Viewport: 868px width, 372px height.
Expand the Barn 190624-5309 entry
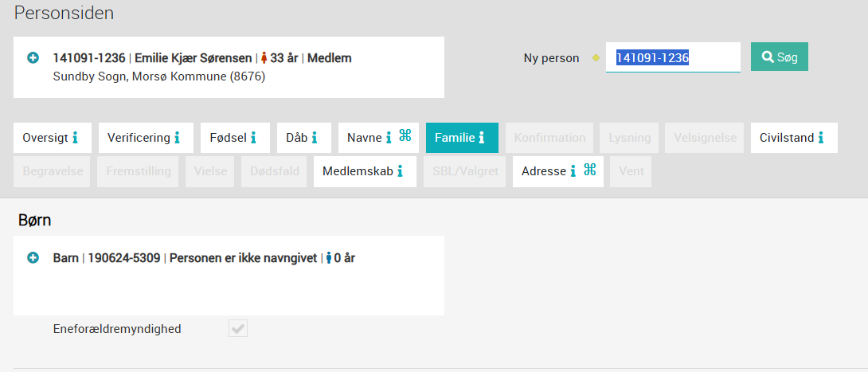click(33, 258)
